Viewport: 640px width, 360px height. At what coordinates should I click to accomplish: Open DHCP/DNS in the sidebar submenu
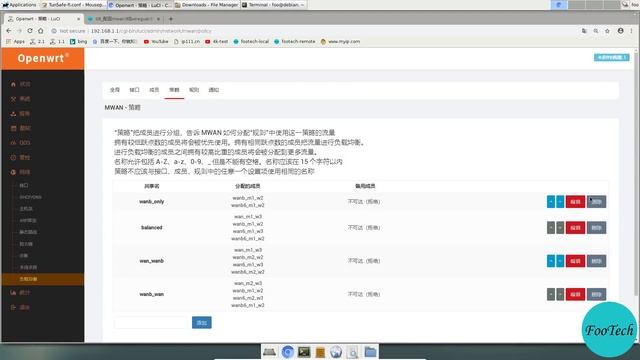pos(30,197)
